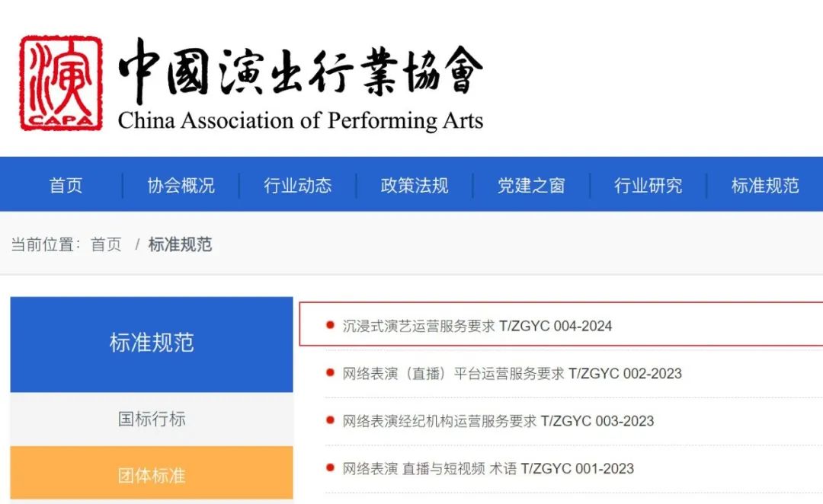Viewport: 823px width, 504px height.
Task: Click red bullet before 网络表演经纪机构运营服务要求
Action: (330, 419)
